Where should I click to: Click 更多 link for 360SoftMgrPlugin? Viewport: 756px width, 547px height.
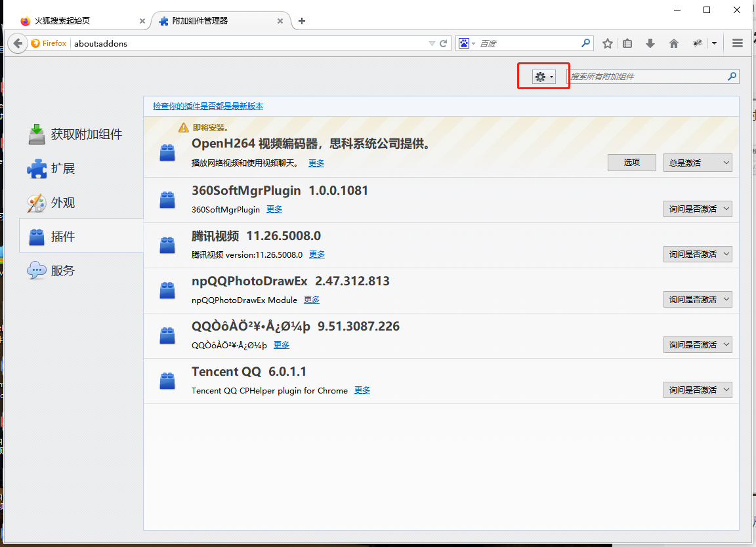click(x=274, y=209)
